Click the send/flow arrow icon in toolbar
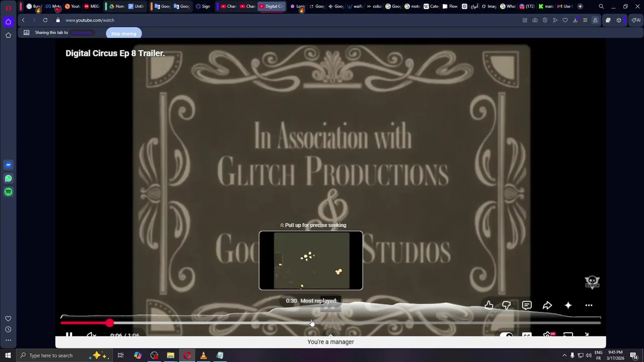 tap(555, 20)
